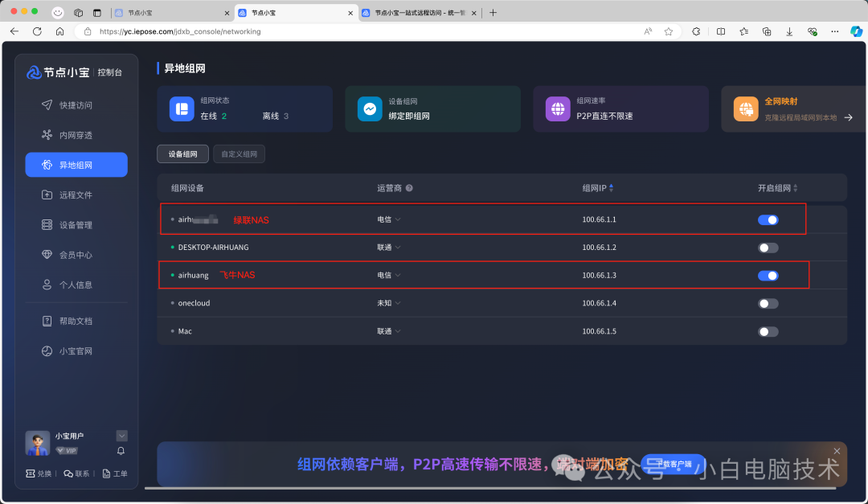The width and height of the screenshot is (868, 504).
Task: Expand the 小宝用户 account dropdown
Action: pos(122,436)
